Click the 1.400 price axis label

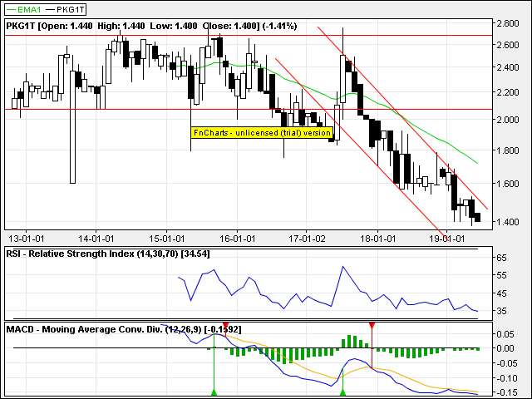[x=508, y=222]
